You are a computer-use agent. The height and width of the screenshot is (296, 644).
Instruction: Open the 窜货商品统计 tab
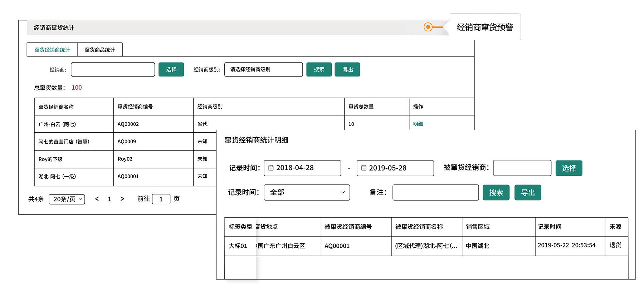(100, 50)
